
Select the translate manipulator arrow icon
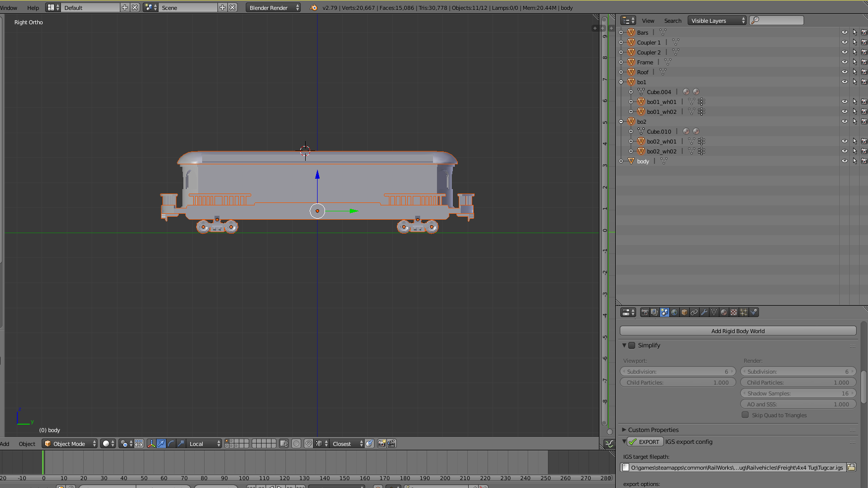pos(162,443)
